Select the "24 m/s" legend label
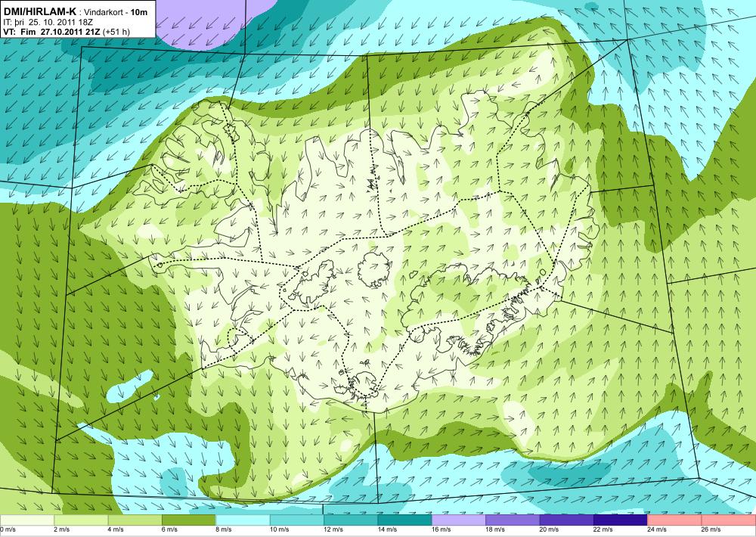The width and height of the screenshot is (756, 537). [x=658, y=529]
